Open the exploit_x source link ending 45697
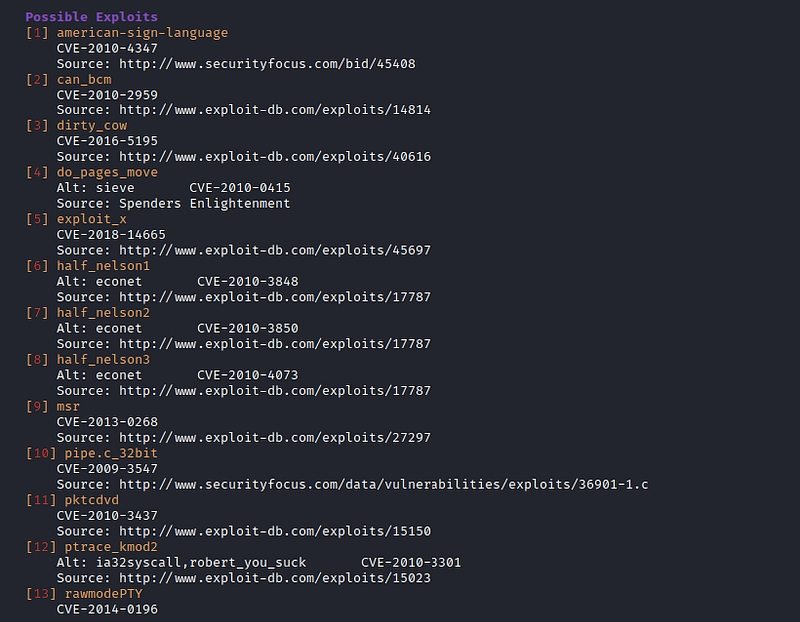800x622 pixels. tap(275, 250)
